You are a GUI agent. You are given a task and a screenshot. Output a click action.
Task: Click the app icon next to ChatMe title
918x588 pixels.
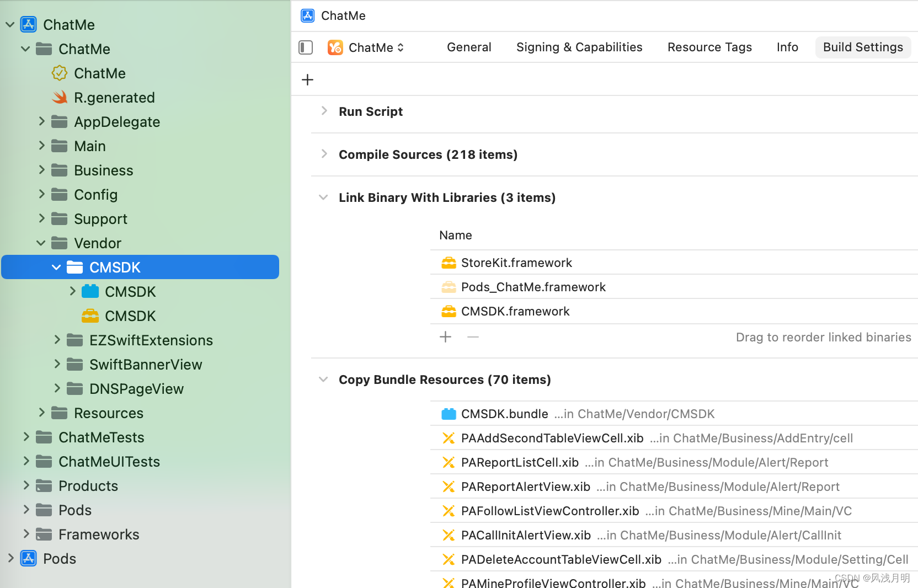[307, 15]
